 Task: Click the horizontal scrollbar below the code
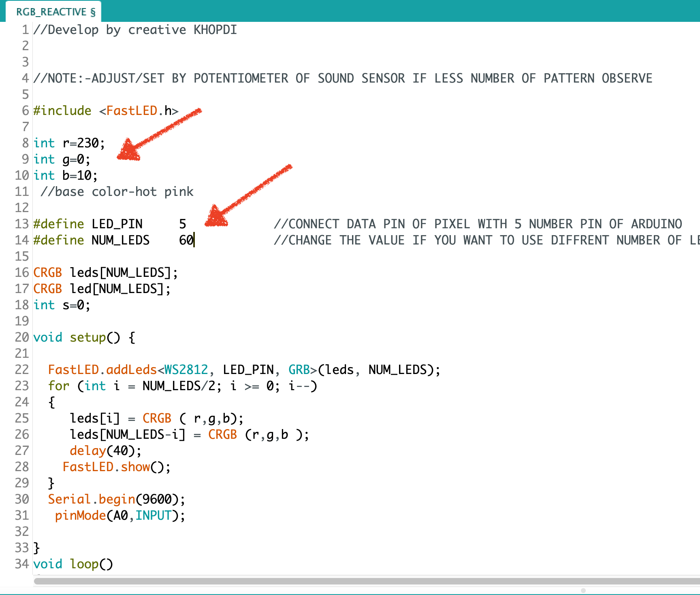click(x=367, y=581)
